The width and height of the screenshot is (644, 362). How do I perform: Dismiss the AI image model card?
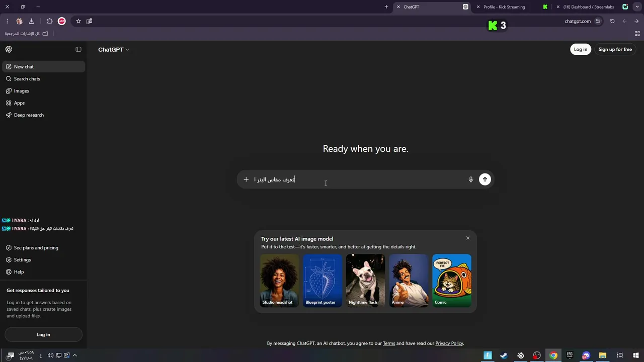click(468, 238)
